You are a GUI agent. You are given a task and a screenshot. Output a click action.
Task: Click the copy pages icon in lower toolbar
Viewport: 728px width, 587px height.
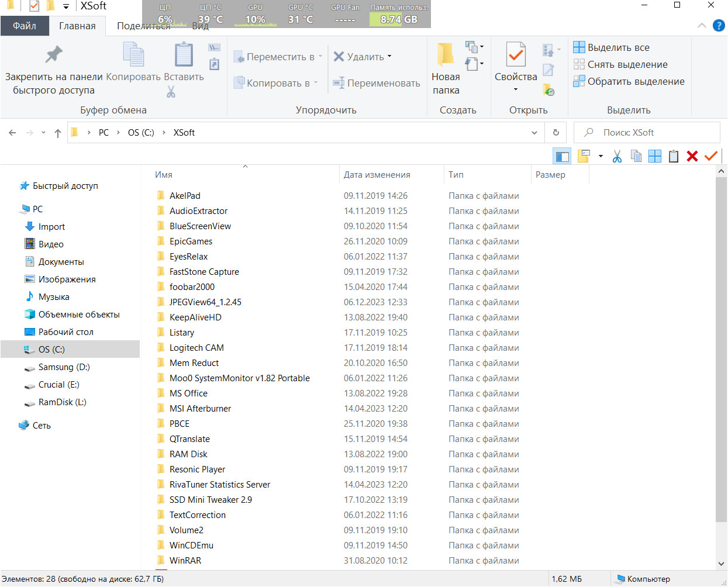(x=636, y=156)
